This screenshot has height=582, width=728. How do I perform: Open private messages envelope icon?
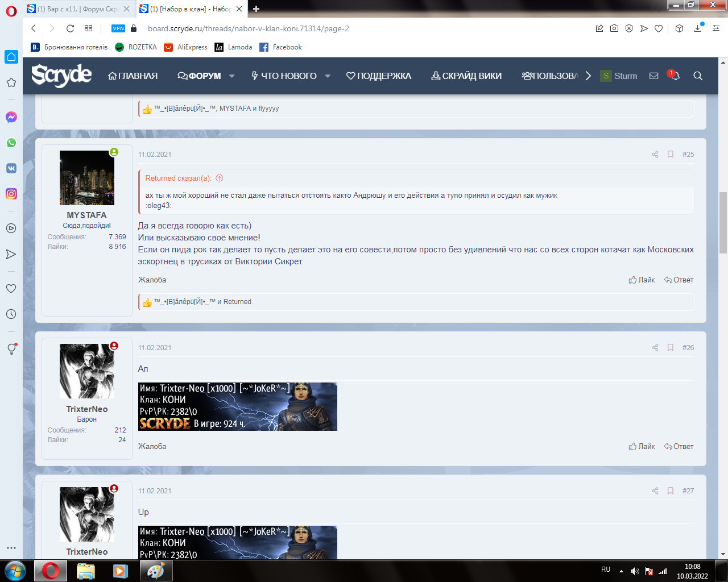(x=653, y=76)
